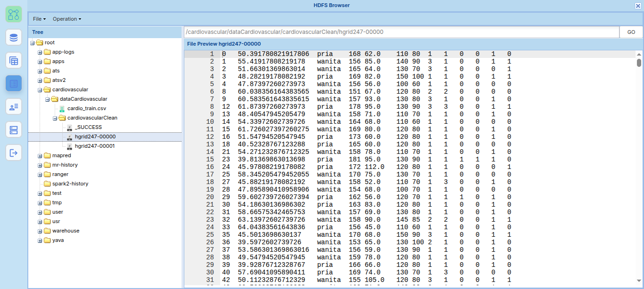Expand the mr-history folder node

click(x=40, y=165)
